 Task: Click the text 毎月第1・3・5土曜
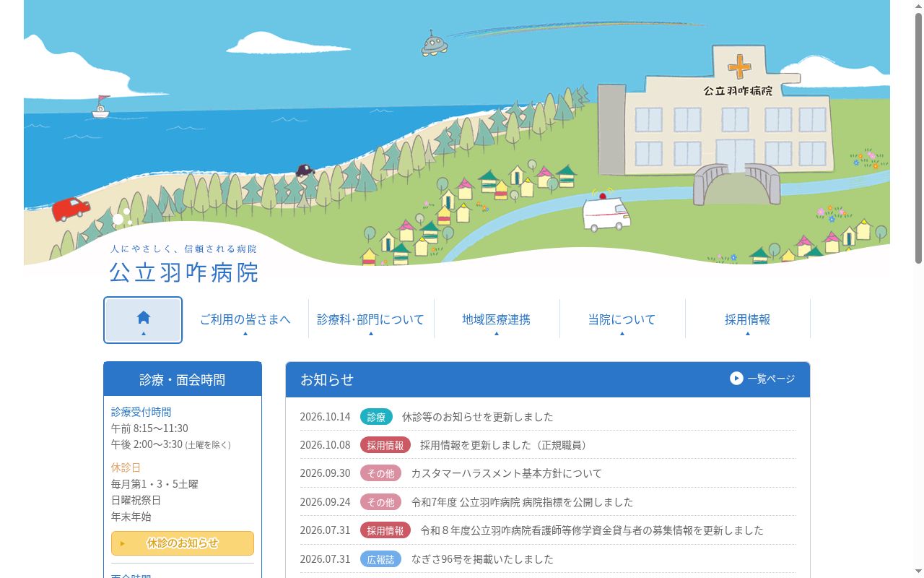click(x=154, y=484)
